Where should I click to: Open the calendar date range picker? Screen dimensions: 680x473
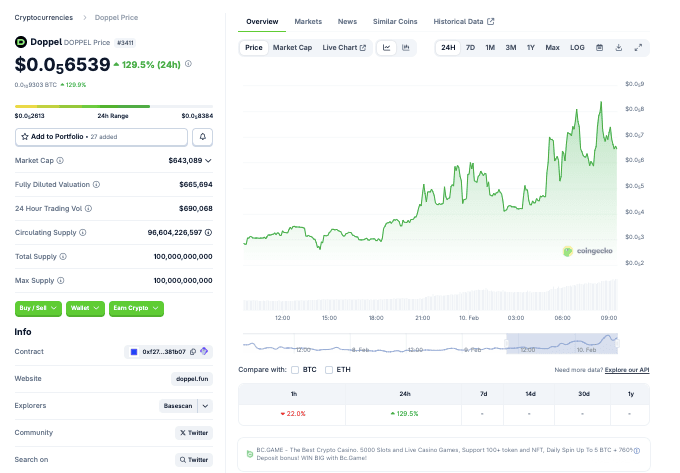click(600, 47)
